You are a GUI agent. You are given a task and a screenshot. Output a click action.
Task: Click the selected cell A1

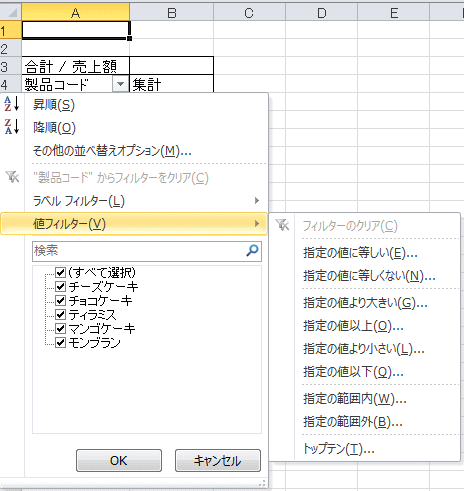pos(76,30)
